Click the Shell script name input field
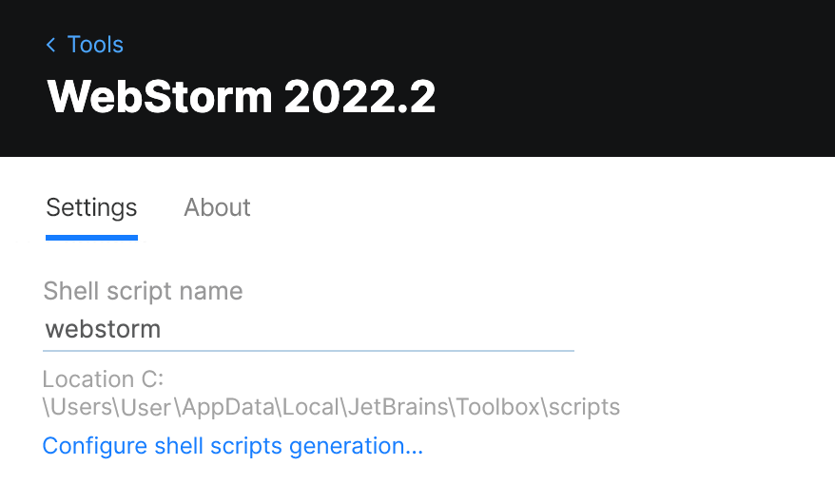The height and width of the screenshot is (504, 835). [308, 330]
